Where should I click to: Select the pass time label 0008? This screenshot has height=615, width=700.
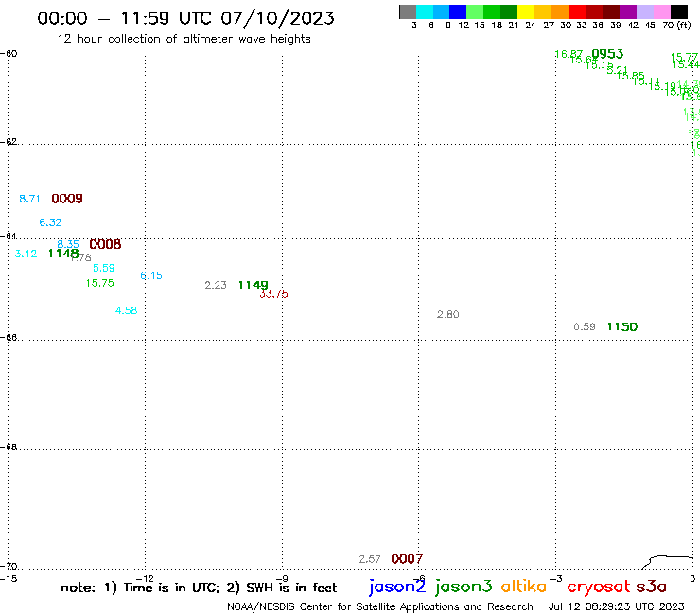pos(105,244)
